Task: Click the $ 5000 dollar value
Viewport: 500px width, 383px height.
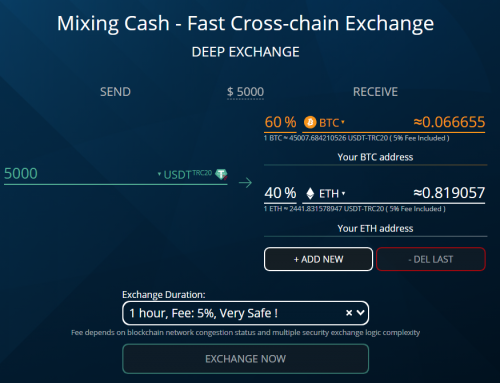Action: 245,92
